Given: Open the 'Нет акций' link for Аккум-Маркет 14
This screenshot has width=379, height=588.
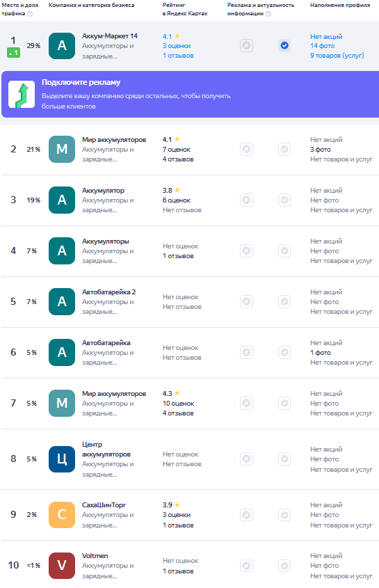Looking at the screenshot, I should pos(326,36).
